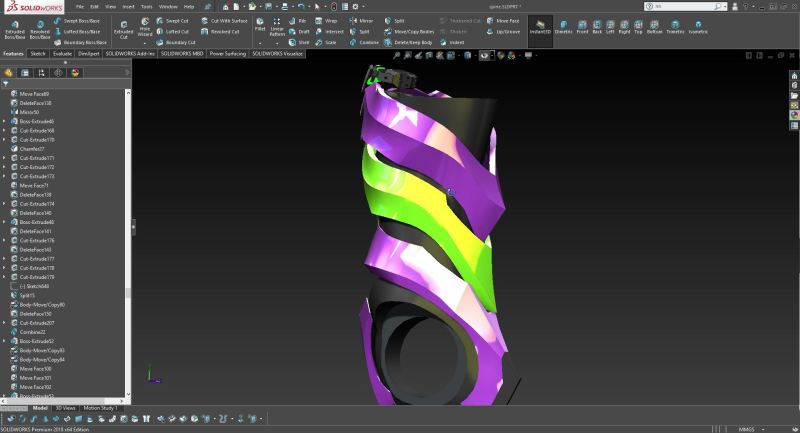Viewport: 800px width, 433px height.
Task: Toggle Hide/Show Items eye icon
Action: [x=484, y=56]
